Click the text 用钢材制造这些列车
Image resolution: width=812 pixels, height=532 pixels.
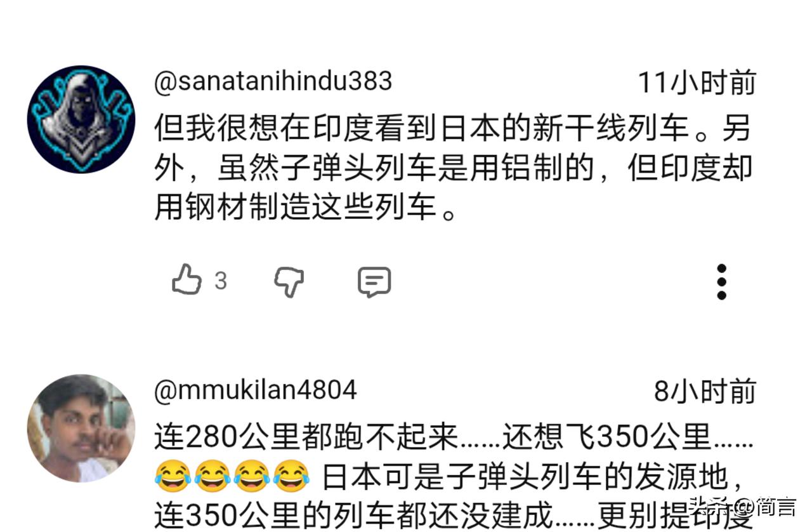click(306, 207)
